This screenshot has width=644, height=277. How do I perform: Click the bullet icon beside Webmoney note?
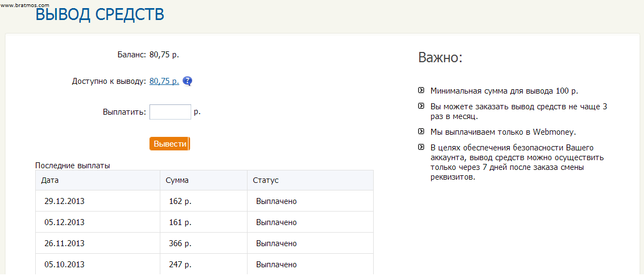(421, 131)
